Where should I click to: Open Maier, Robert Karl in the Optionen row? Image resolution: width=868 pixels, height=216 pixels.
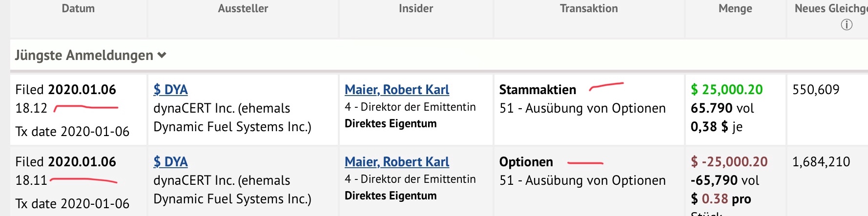tap(397, 162)
